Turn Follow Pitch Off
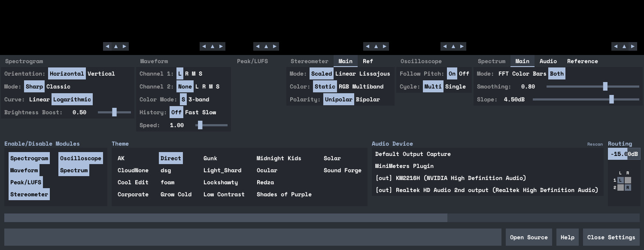 [464, 73]
